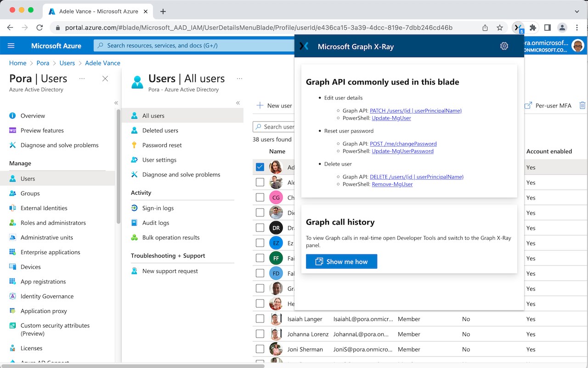588x368 pixels.
Task: Click the Audit logs icon
Action: (x=134, y=223)
